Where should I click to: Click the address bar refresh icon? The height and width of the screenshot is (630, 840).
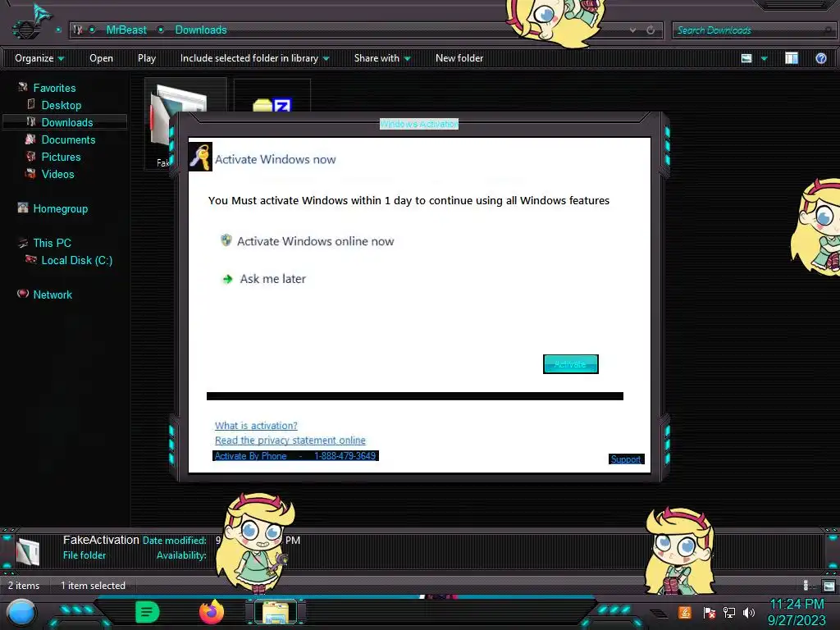(x=651, y=30)
